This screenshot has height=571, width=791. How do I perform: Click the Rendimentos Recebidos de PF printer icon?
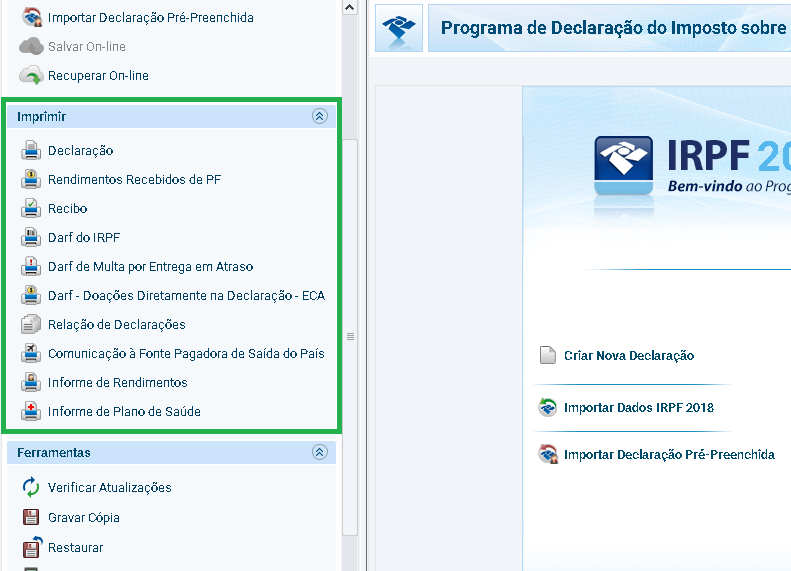31,179
